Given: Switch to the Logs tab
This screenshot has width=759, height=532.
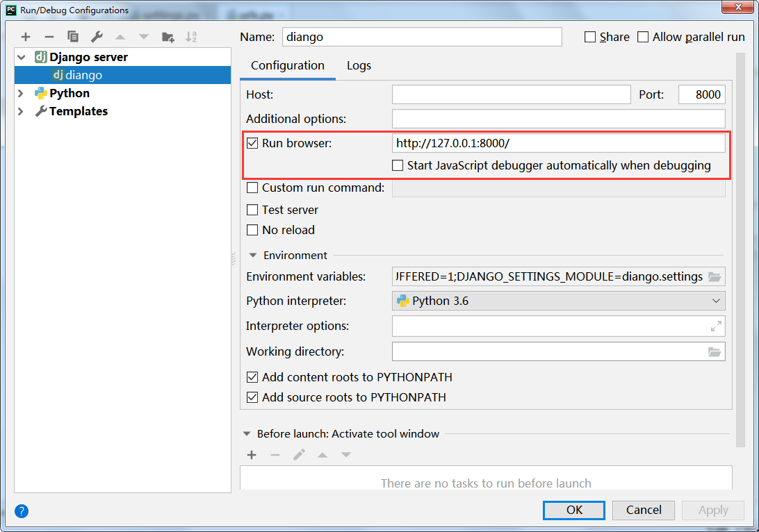Looking at the screenshot, I should coord(359,66).
